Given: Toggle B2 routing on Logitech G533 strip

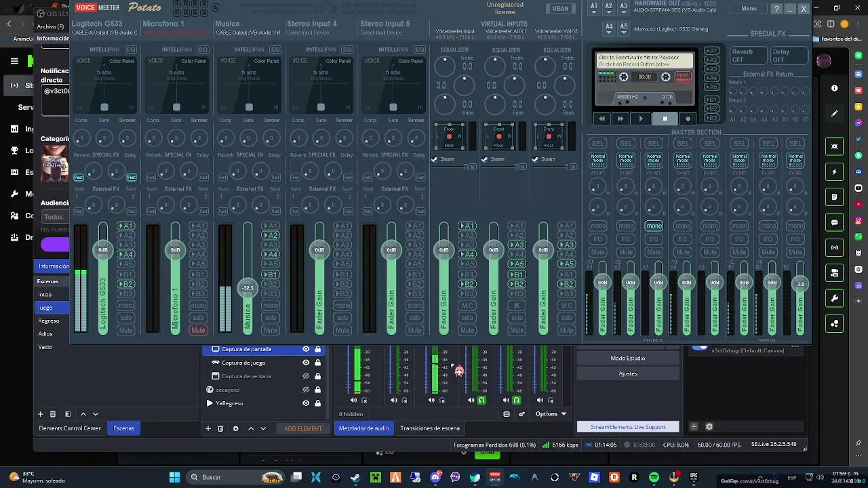Looking at the screenshot, I should click(x=125, y=284).
